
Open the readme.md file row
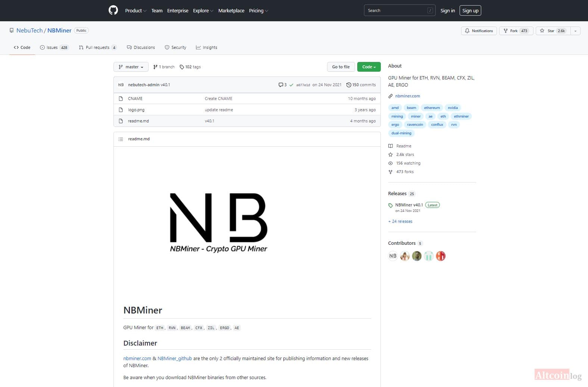247,121
